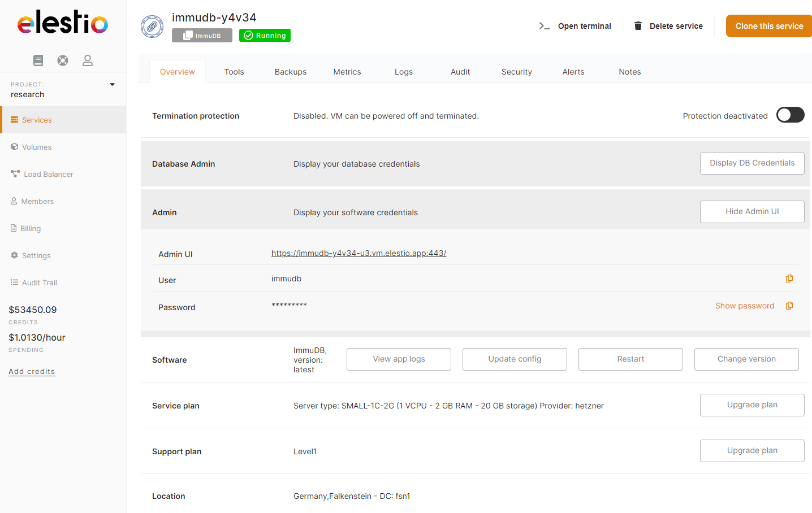812x513 pixels.
Task: Select Members in the sidebar
Action: [63, 201]
